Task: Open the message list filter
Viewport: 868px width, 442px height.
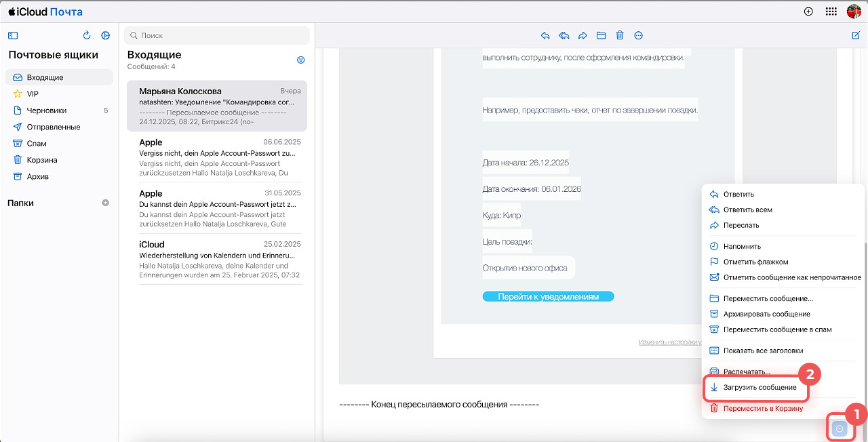Action: coord(301,60)
